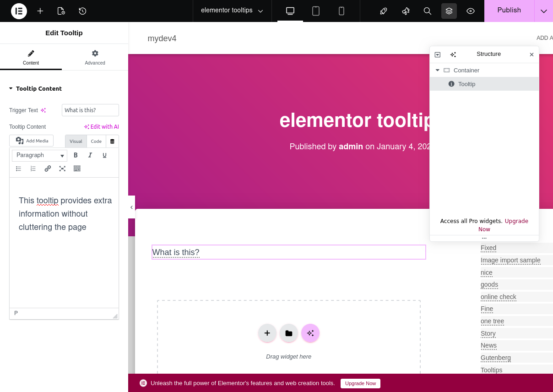553x392 pixels.
Task: Expand the Publish options arrow
Action: [x=543, y=11]
